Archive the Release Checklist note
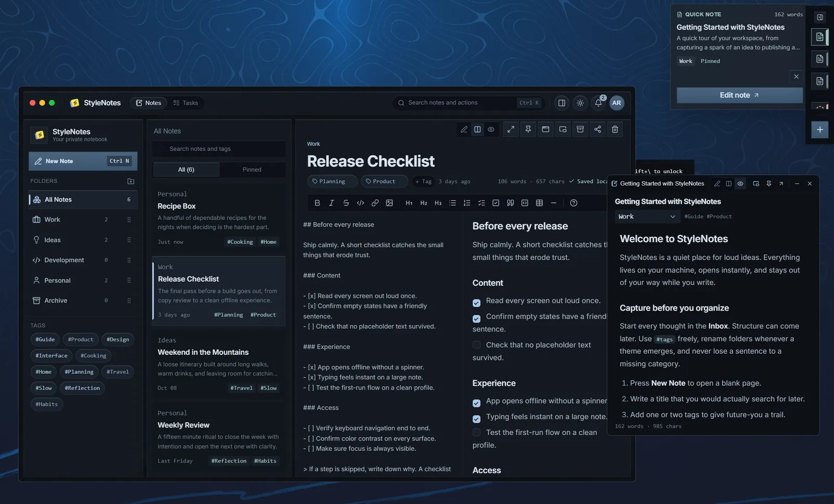This screenshot has height=504, width=834. pos(580,129)
